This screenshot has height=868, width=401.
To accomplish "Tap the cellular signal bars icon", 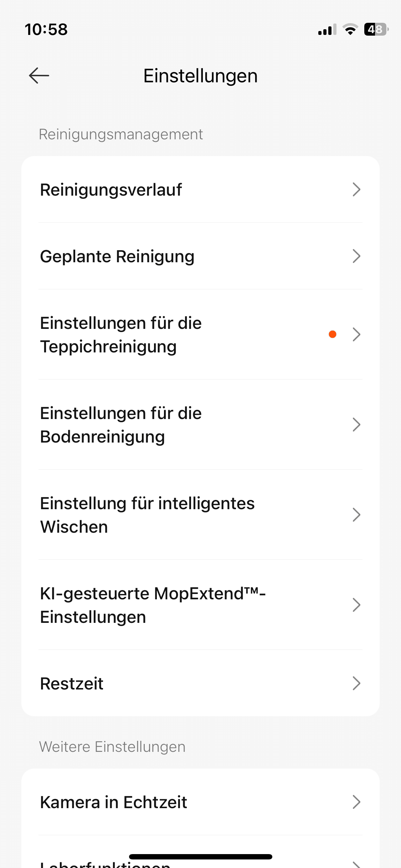I will (327, 30).
